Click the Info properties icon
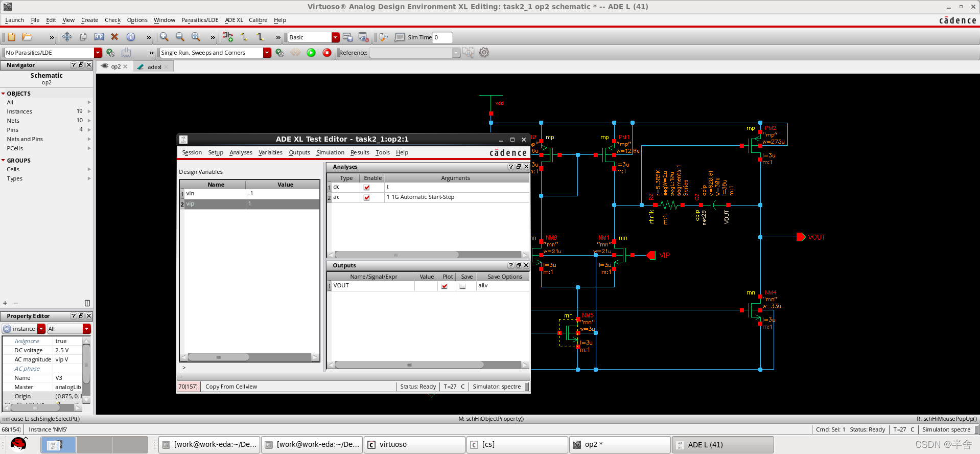 point(131,37)
